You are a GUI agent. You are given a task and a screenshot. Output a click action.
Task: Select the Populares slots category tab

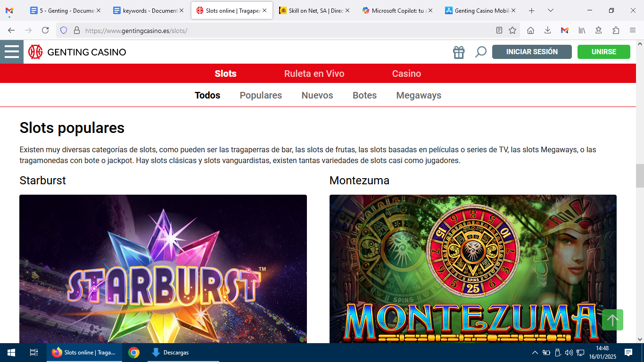coord(261,95)
